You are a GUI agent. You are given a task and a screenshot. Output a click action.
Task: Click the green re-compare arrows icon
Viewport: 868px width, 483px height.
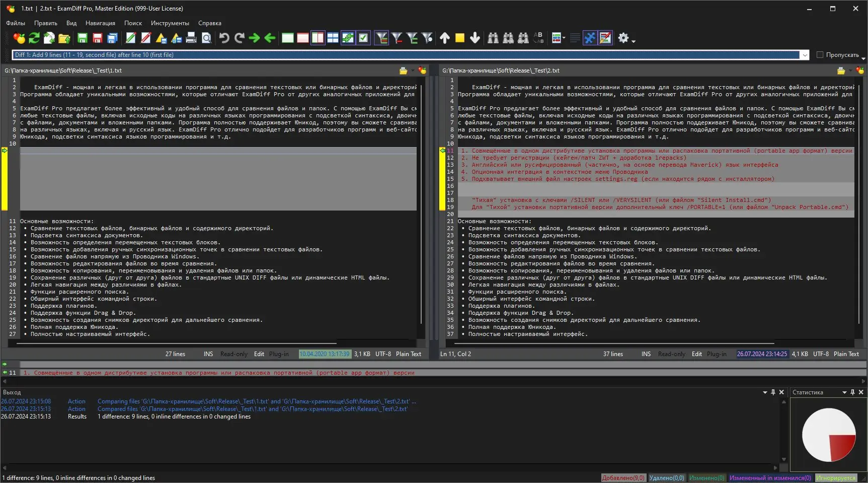tap(34, 38)
